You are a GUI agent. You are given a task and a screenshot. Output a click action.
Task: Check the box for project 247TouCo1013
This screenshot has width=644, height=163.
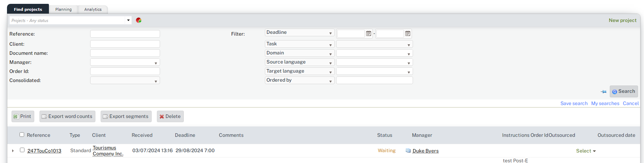coord(22,150)
